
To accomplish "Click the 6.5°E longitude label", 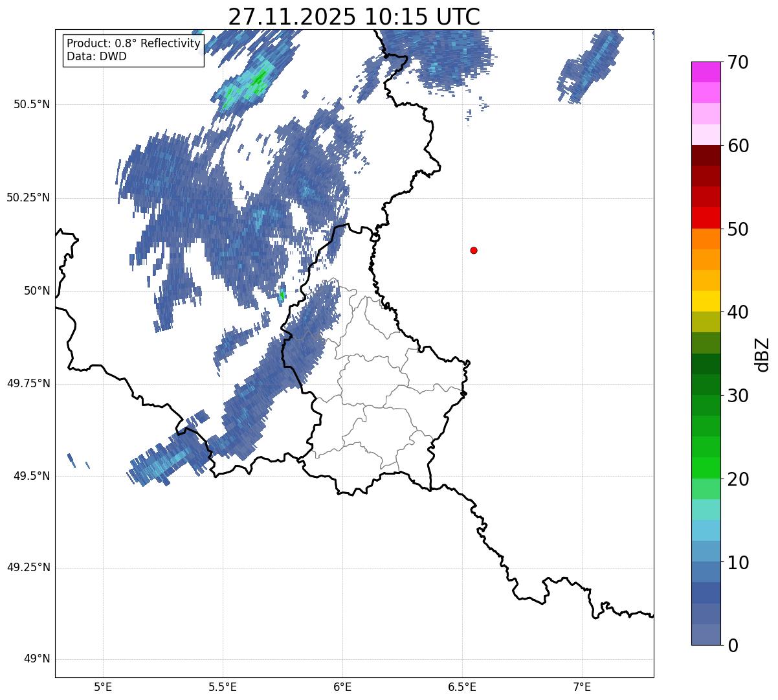I will point(462,686).
